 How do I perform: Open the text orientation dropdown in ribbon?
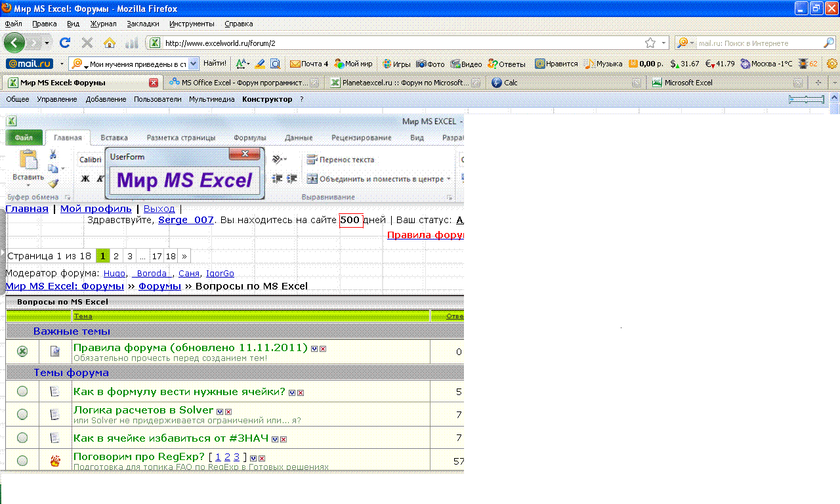pyautogui.click(x=285, y=159)
